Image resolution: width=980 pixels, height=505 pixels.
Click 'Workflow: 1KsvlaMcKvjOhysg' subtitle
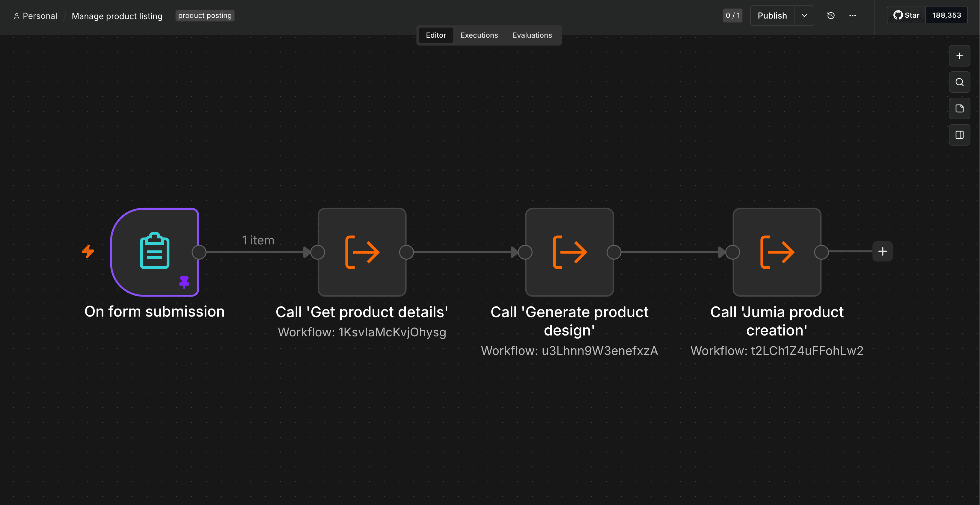[362, 332]
